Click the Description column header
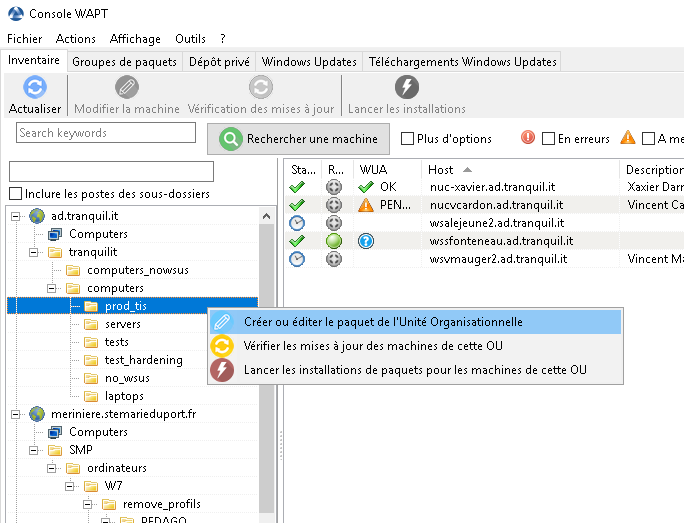684x523 pixels. coord(652,170)
